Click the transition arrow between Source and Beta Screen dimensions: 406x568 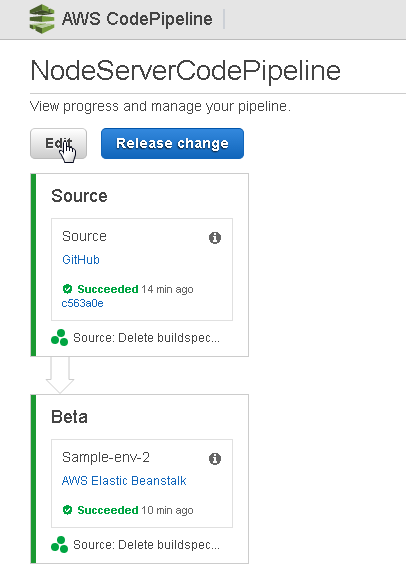pyautogui.click(x=60, y=375)
